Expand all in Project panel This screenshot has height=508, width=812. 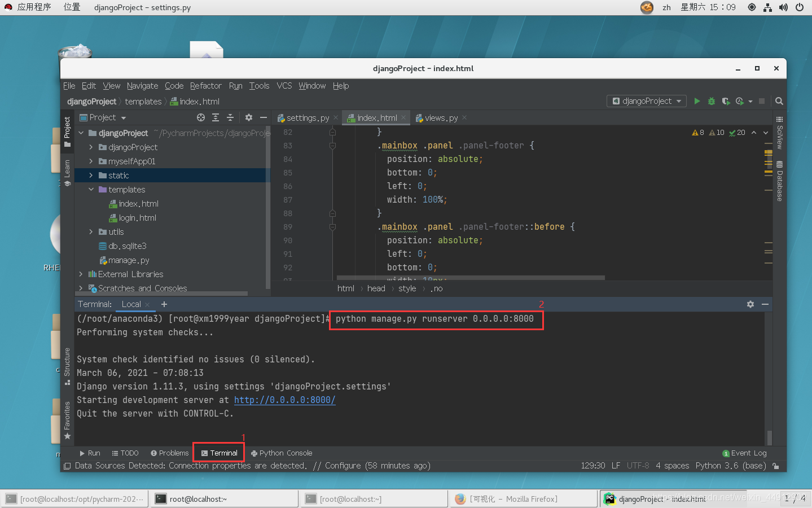click(x=216, y=117)
